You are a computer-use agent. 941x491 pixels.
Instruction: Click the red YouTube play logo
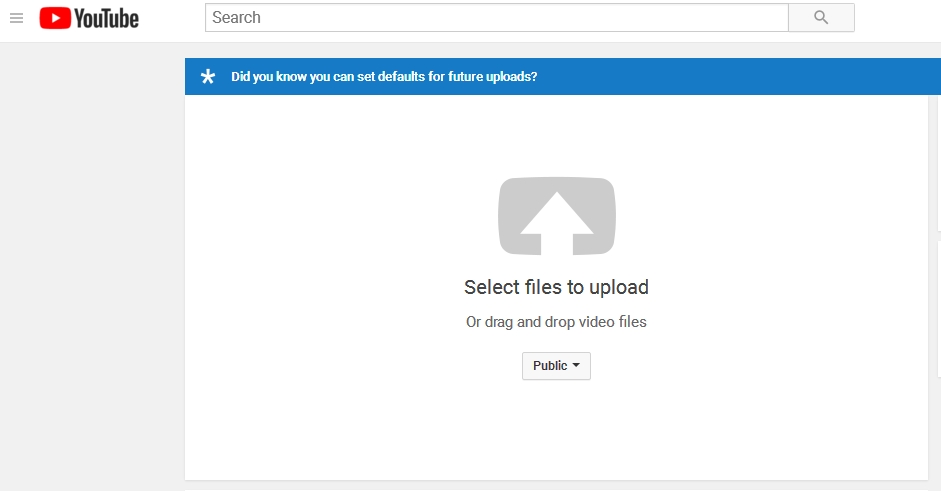tap(55, 18)
